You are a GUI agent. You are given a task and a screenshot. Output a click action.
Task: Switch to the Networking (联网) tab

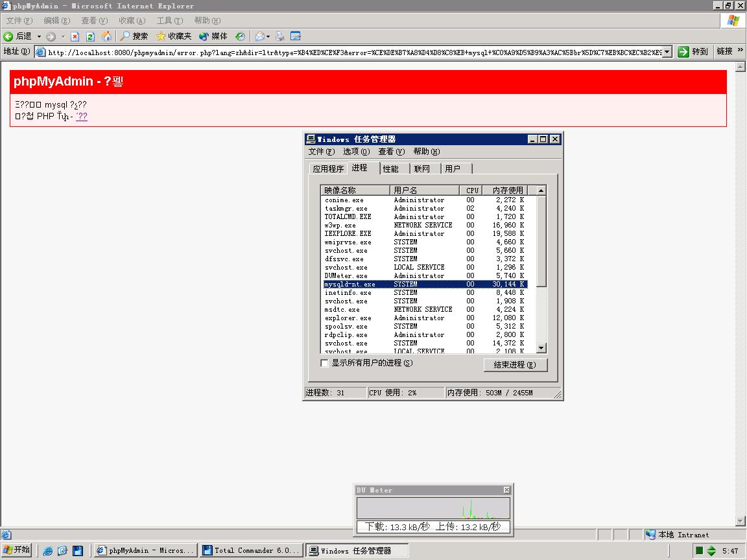[426, 169]
